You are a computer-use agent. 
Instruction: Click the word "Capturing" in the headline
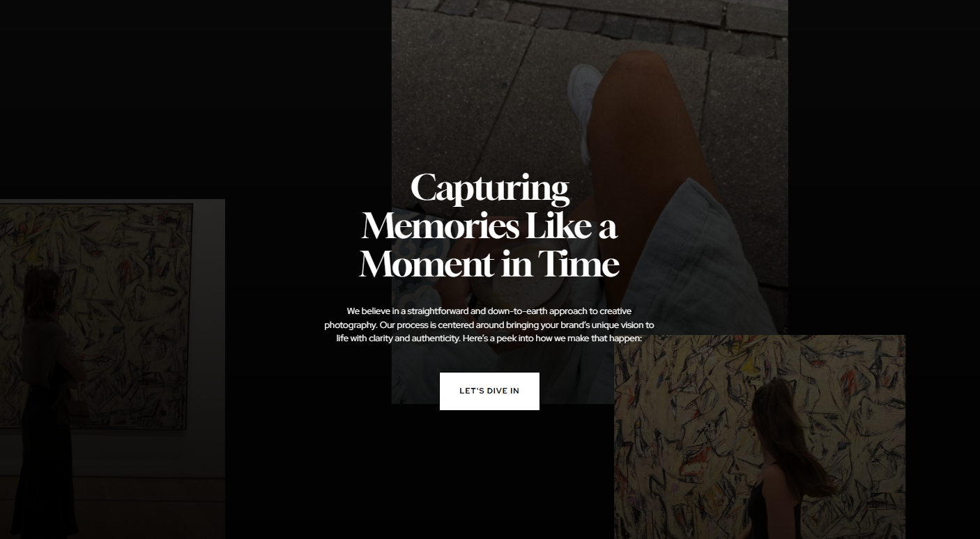pos(490,189)
